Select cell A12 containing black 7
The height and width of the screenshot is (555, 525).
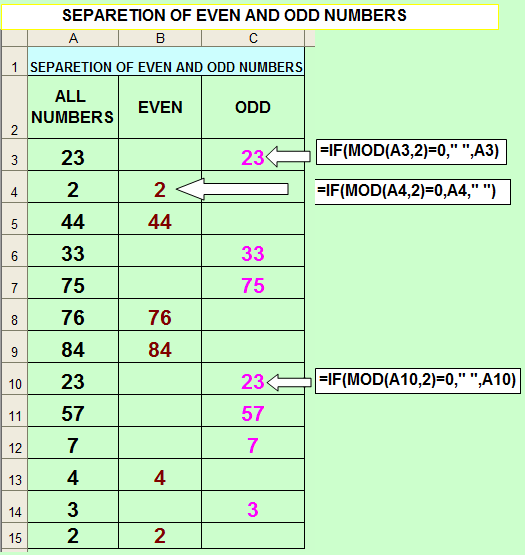coord(73,443)
